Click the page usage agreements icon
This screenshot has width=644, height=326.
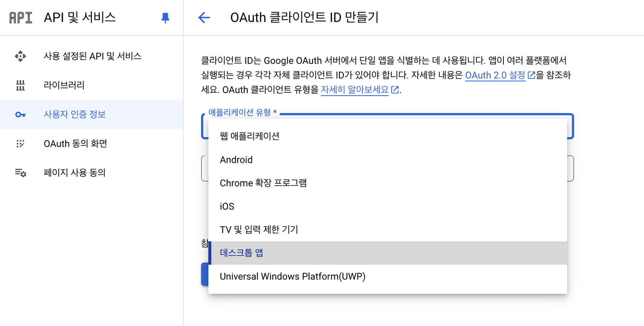pos(21,173)
